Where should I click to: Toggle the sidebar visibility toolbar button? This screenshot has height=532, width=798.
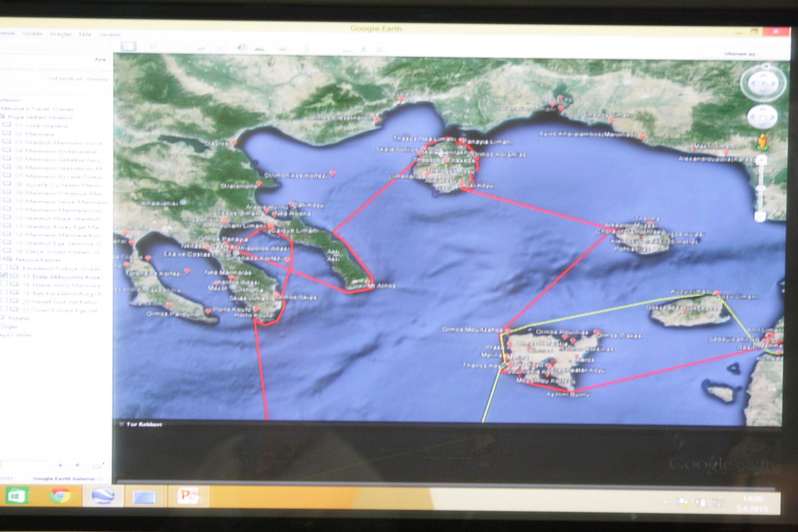tap(129, 46)
